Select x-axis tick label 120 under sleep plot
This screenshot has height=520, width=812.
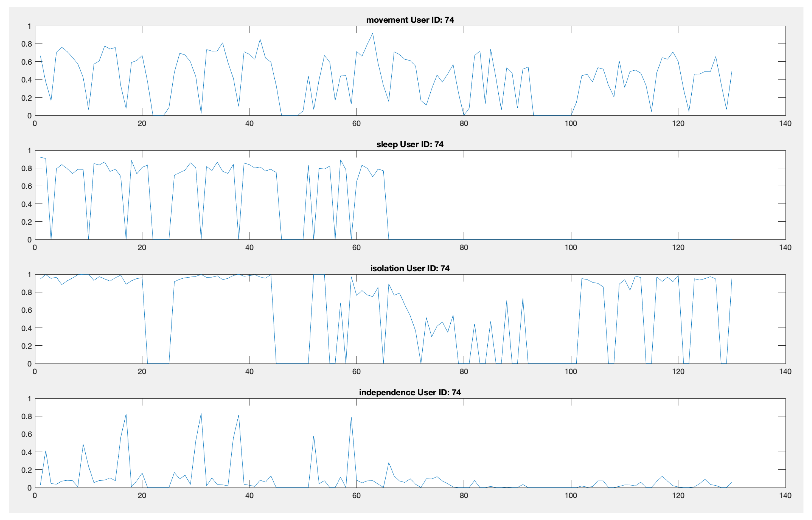tap(678, 247)
